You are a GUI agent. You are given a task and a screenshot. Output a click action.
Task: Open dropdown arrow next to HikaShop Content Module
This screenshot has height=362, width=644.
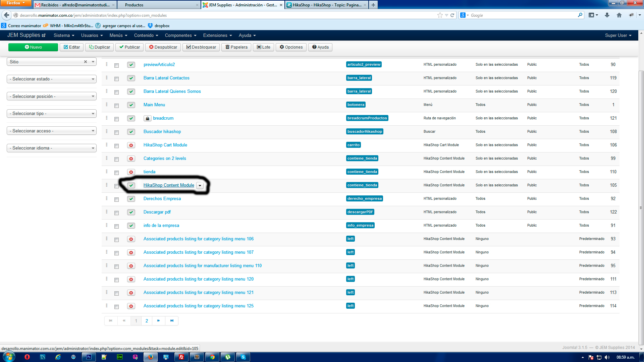point(200,186)
